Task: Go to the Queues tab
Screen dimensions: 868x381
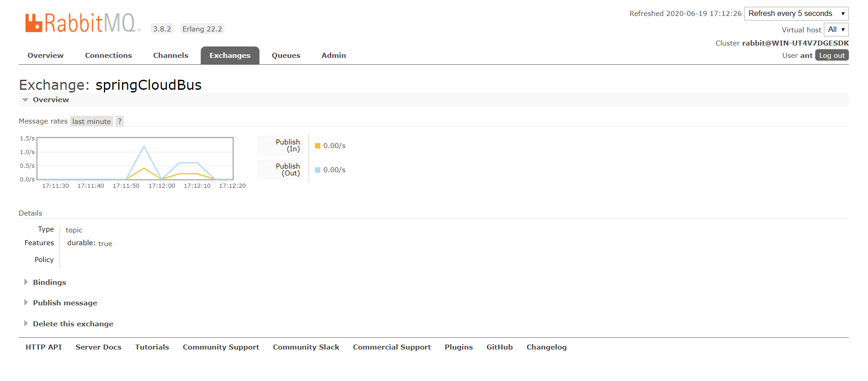Action: 286,56
